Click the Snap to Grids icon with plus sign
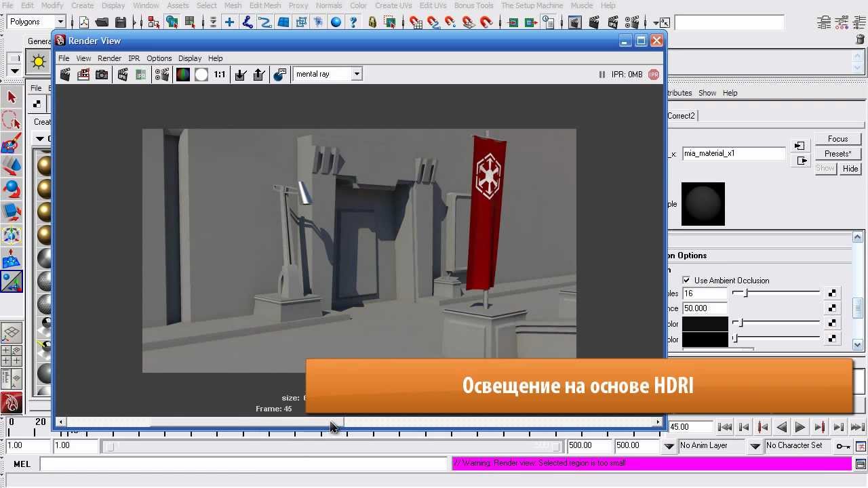Screen dimensions: 868x488 [x=229, y=22]
